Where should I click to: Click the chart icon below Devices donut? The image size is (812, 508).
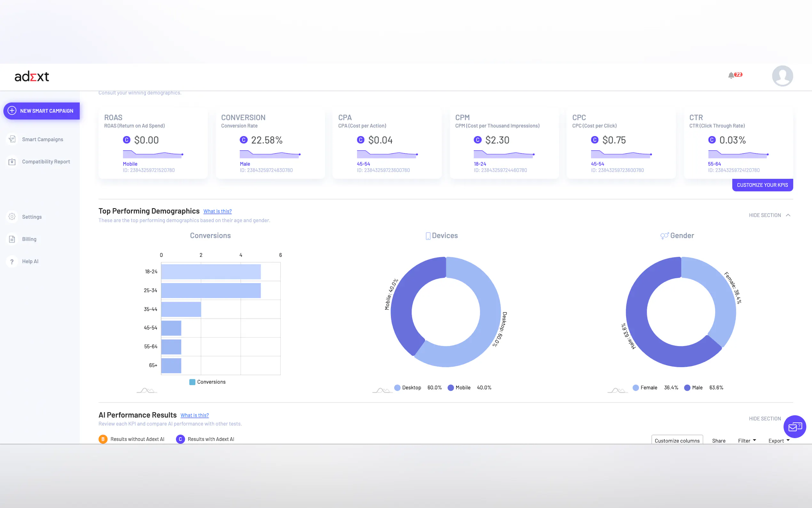coord(382,390)
